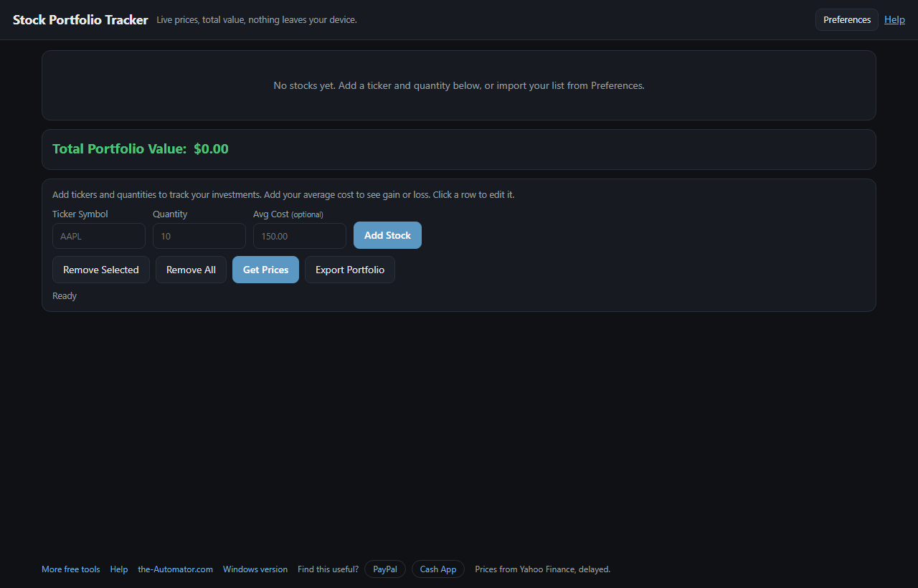The height and width of the screenshot is (588, 918).
Task: Click the Add Stock button
Action: 387,235
